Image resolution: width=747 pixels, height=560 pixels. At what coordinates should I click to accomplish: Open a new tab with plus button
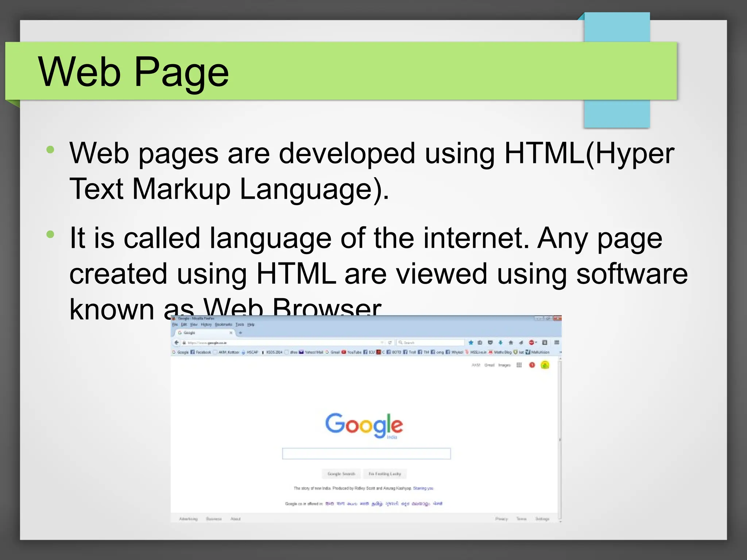click(x=240, y=332)
